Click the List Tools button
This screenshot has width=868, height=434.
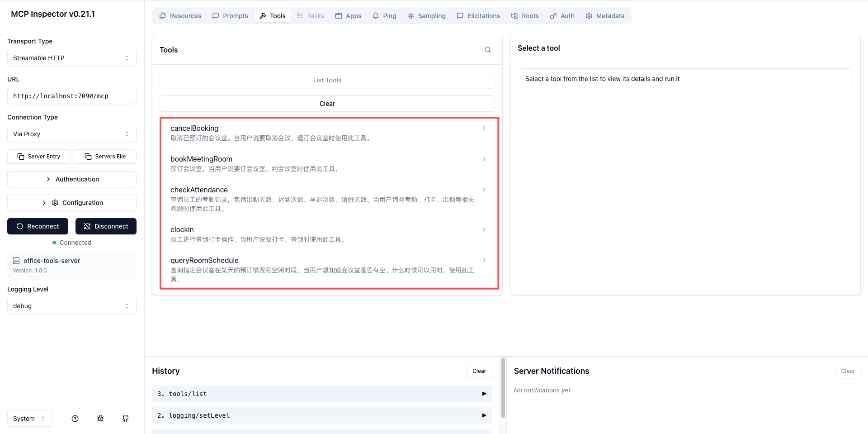pyautogui.click(x=327, y=80)
